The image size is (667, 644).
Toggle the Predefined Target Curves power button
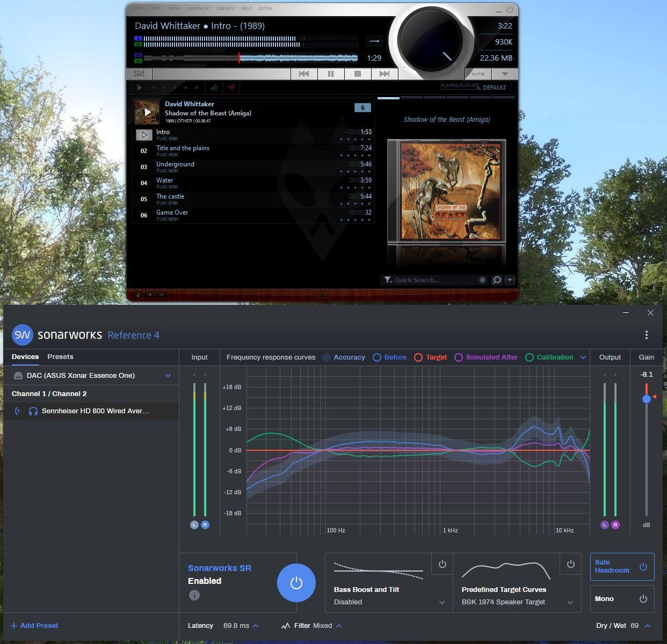(571, 564)
